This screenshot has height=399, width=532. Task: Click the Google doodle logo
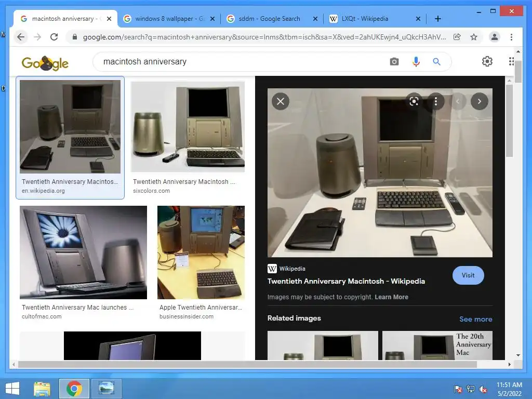[45, 63]
